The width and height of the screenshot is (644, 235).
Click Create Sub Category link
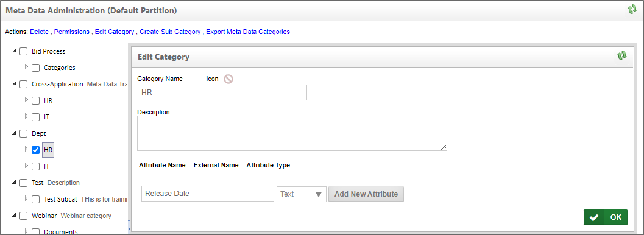[x=170, y=32]
